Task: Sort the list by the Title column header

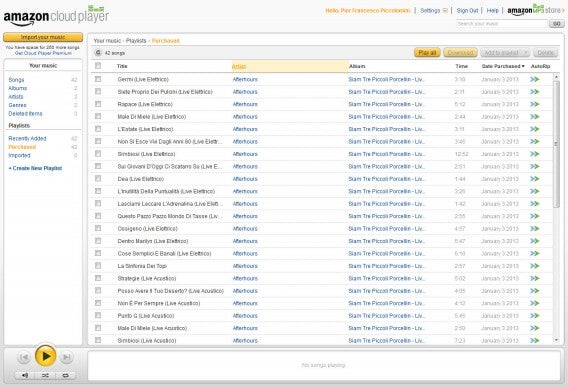Action: click(x=122, y=66)
